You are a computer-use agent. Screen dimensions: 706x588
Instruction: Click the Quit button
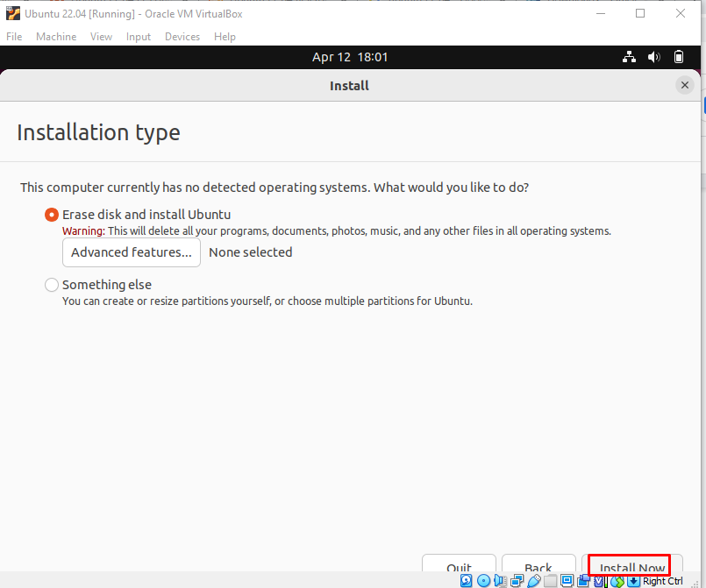pos(459,564)
